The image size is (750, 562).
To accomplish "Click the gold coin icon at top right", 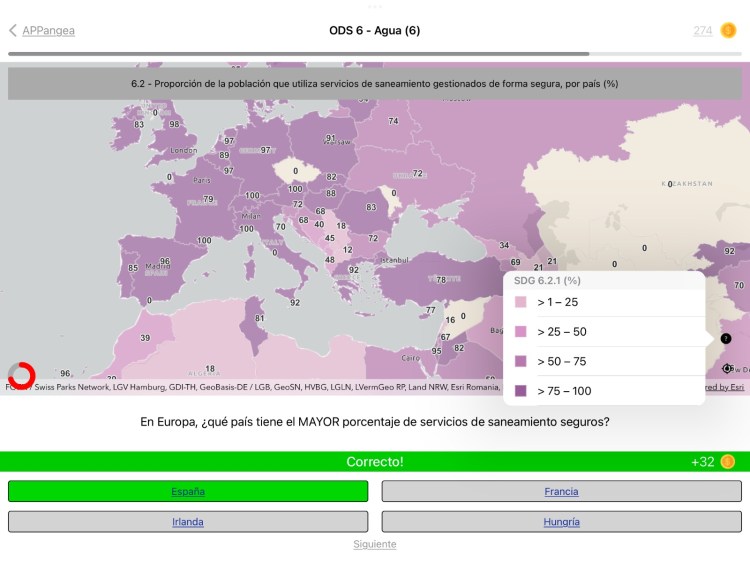I will point(729,31).
